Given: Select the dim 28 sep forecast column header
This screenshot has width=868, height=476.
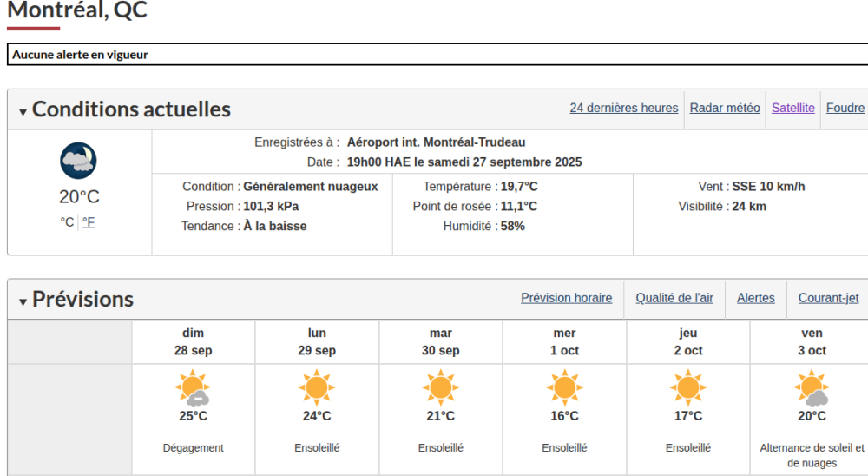Looking at the screenshot, I should pos(193,341).
